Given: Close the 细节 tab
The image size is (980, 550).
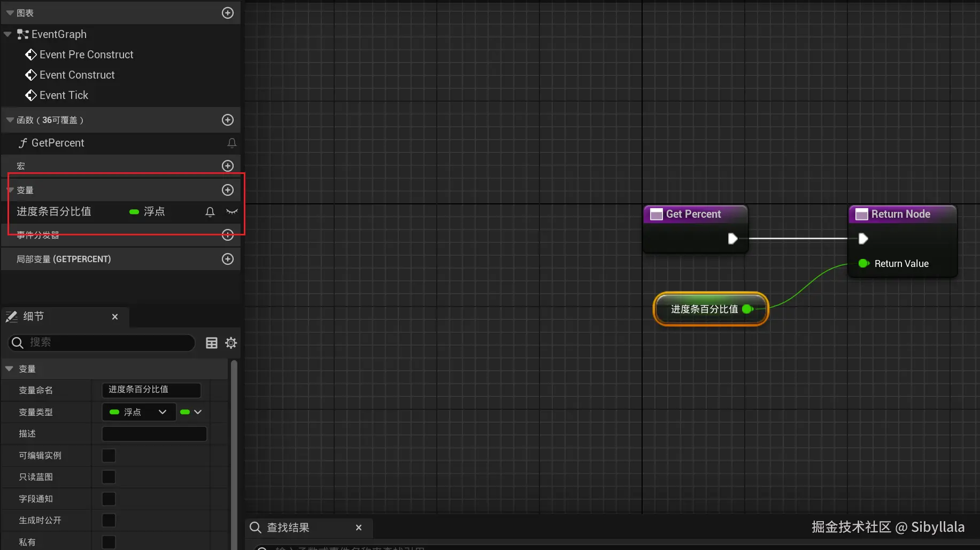Looking at the screenshot, I should pyautogui.click(x=115, y=317).
